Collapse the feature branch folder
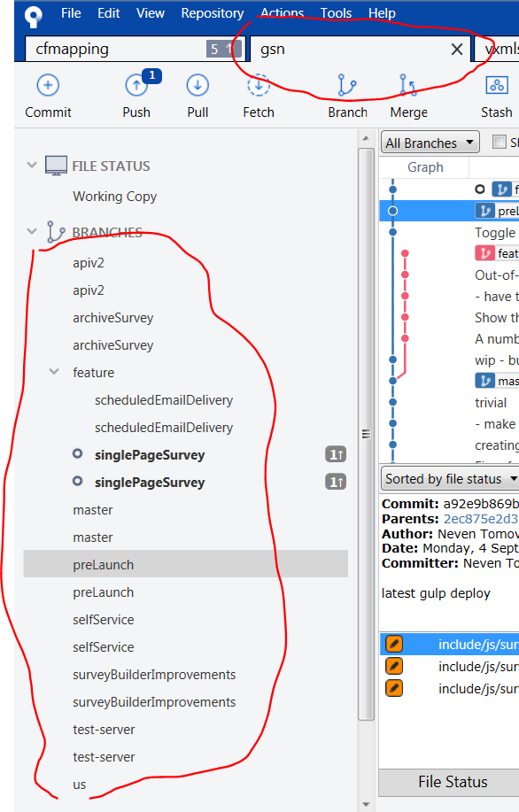 (x=54, y=372)
